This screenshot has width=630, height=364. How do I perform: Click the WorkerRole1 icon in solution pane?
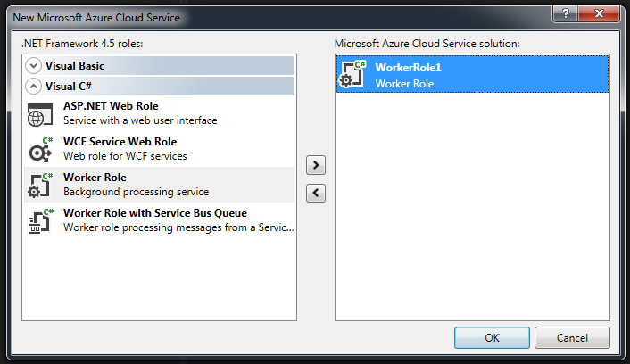click(x=353, y=75)
